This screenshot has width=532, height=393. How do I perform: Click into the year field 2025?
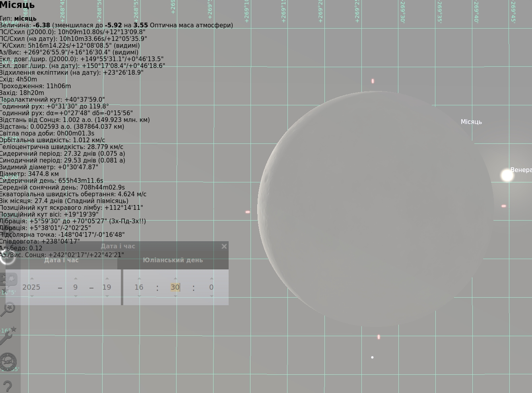tap(31, 287)
